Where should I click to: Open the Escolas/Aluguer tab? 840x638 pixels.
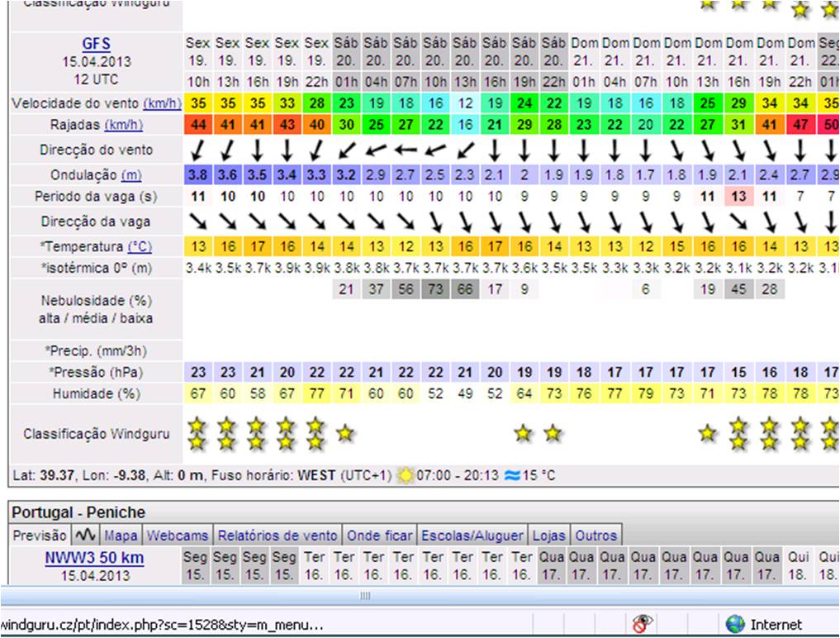pos(472,535)
